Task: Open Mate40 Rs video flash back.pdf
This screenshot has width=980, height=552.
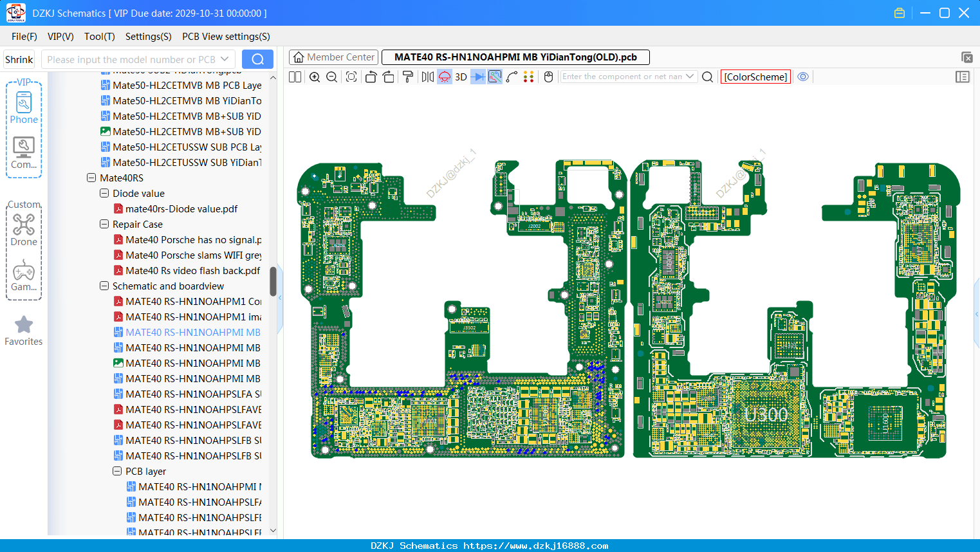Action: 187,270
